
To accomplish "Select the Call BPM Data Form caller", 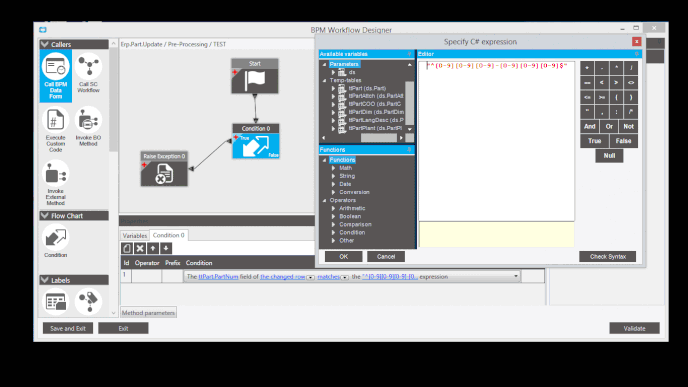I will click(56, 75).
